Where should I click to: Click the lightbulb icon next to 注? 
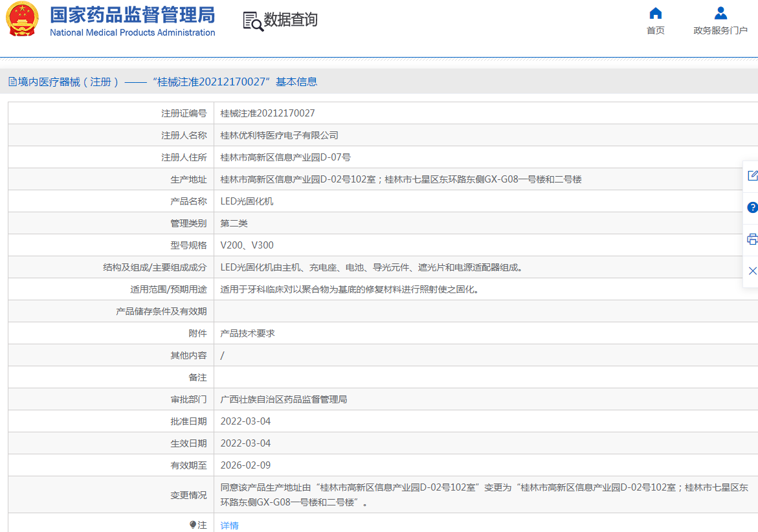point(193,525)
